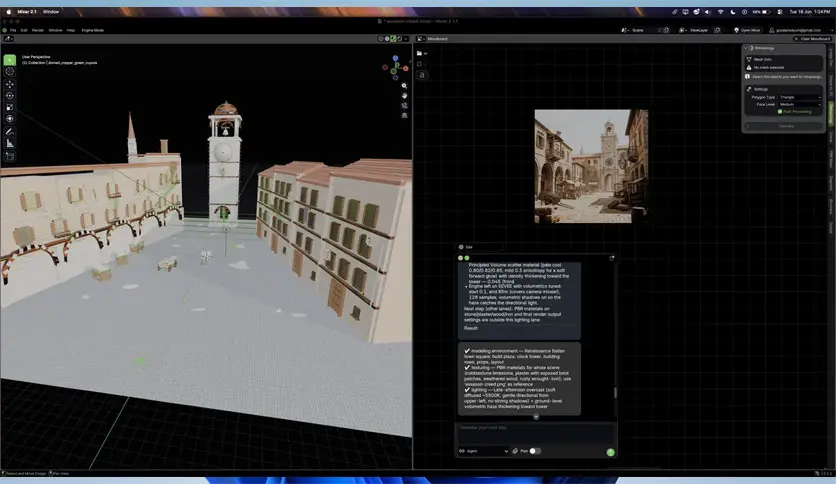Click the 'Mesh Info' label in Retopology panel
Image resolution: width=836 pixels, height=484 pixels.
point(762,60)
